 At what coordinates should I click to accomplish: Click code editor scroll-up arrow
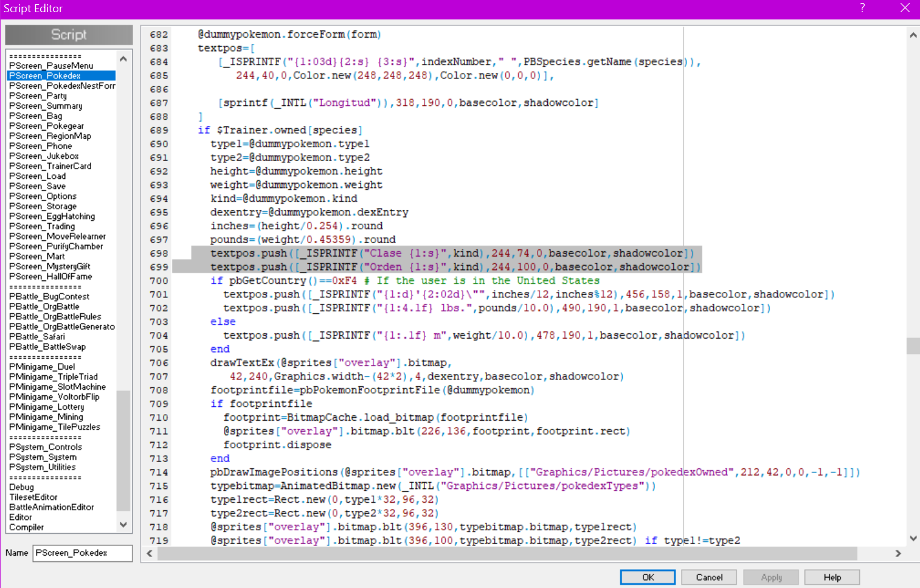point(913,35)
